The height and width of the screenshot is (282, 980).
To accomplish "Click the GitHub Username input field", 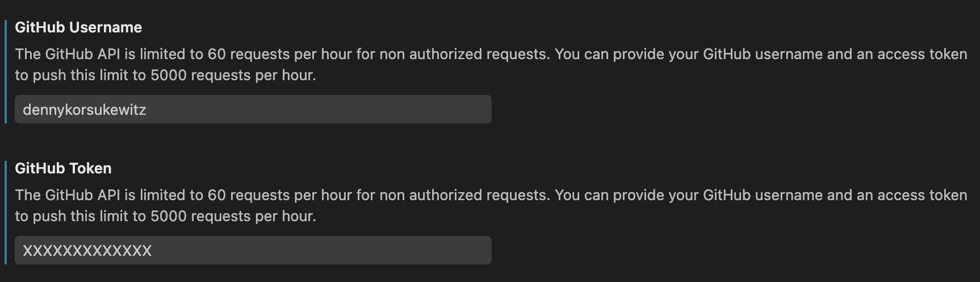I will pyautogui.click(x=253, y=109).
